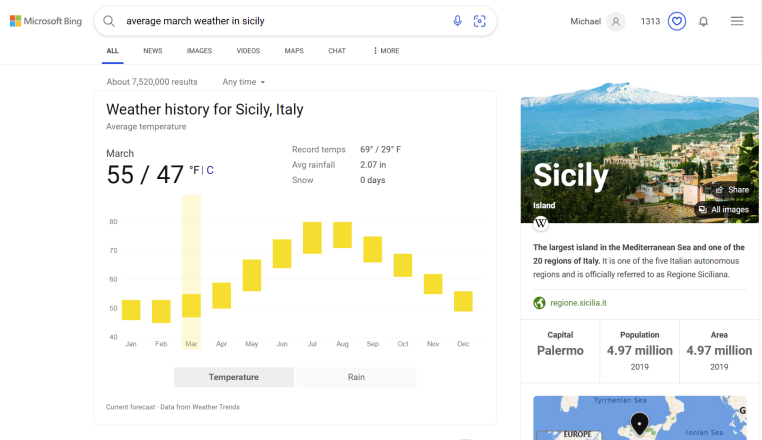The height and width of the screenshot is (440, 762).
Task: Click the search magnifier icon
Action: coord(109,21)
